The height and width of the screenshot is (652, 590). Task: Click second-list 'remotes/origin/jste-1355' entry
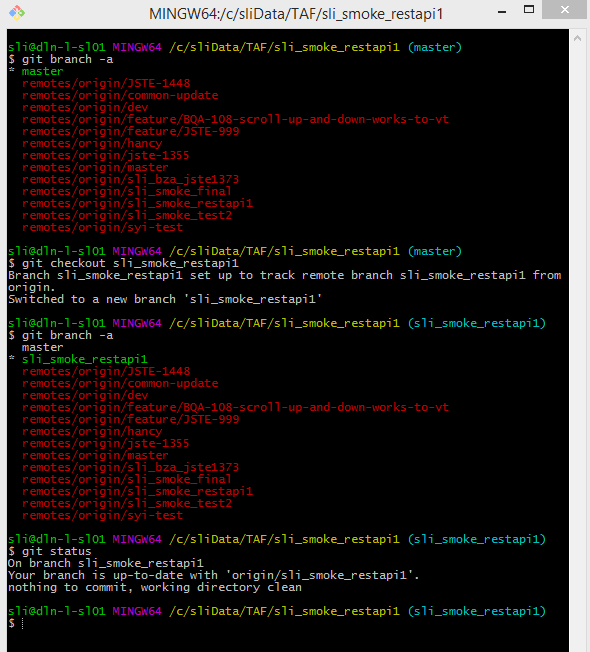106,444
